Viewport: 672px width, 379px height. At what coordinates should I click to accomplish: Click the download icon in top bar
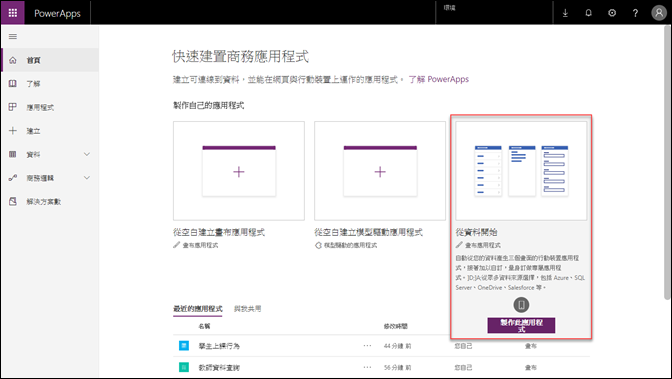click(x=565, y=13)
